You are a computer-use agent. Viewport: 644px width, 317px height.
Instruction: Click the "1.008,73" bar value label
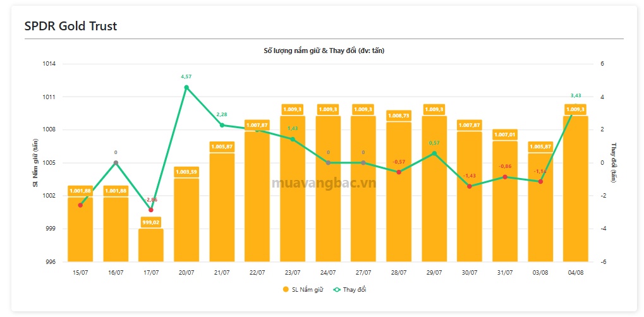pos(399,116)
